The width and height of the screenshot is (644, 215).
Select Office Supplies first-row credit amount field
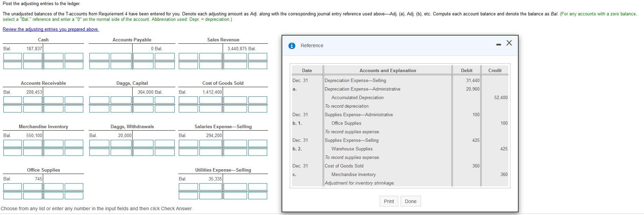click(x=53, y=187)
